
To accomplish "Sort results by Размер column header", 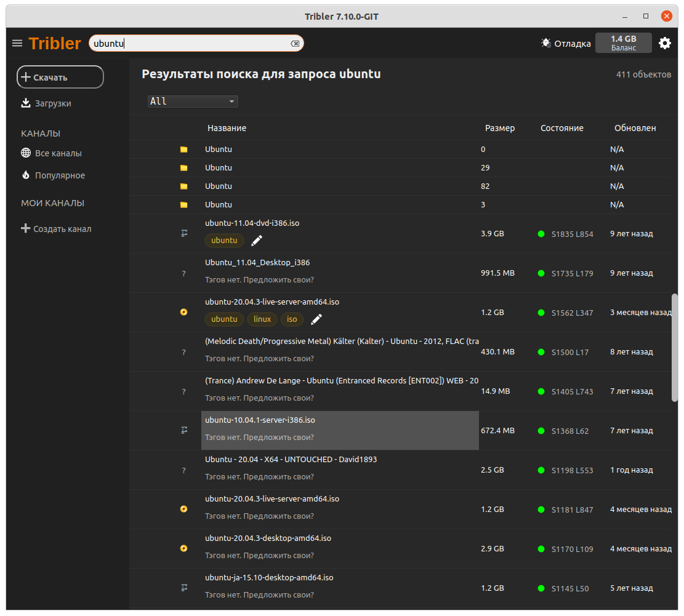I will [500, 128].
